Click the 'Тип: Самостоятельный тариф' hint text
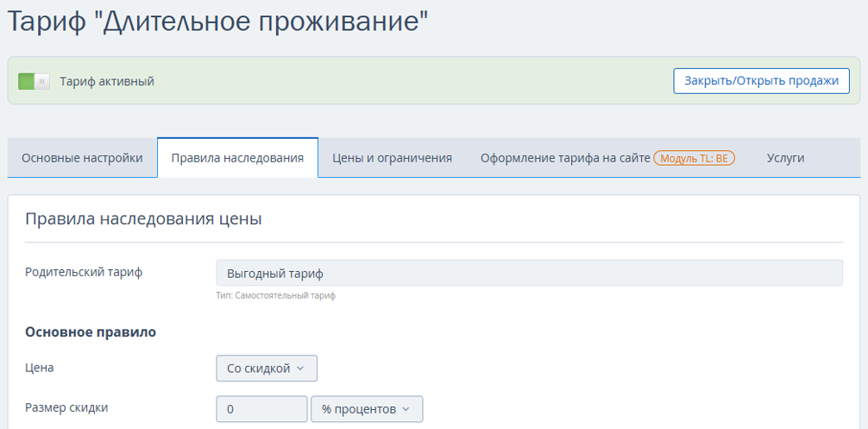 click(276, 295)
